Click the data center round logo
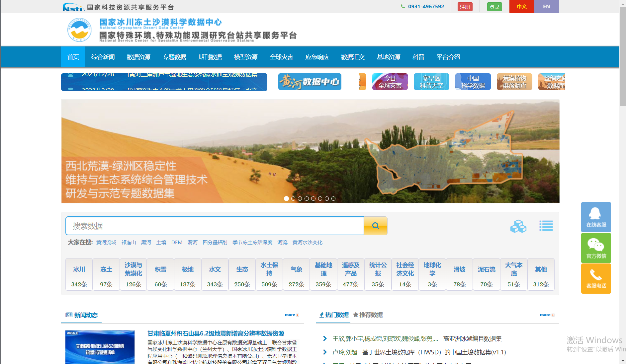 [x=79, y=30]
